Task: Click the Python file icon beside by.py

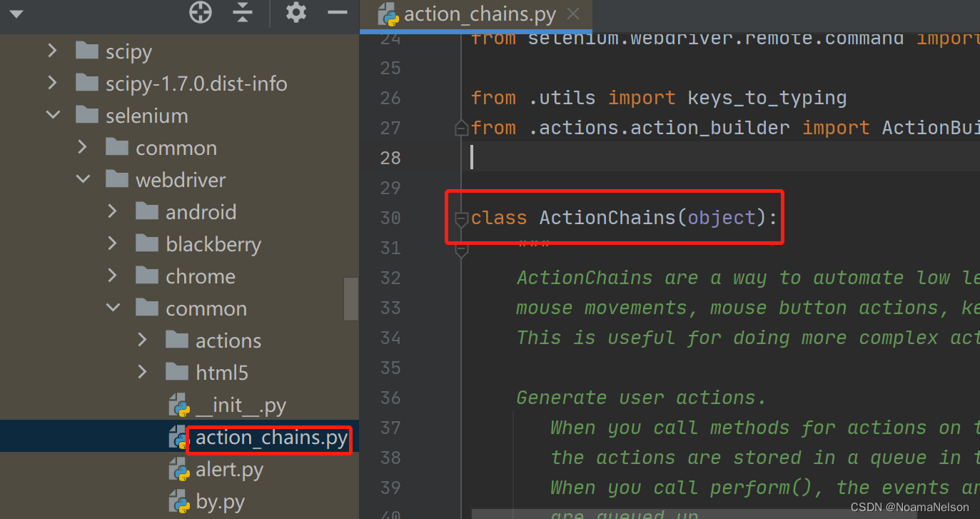Action: tap(178, 501)
